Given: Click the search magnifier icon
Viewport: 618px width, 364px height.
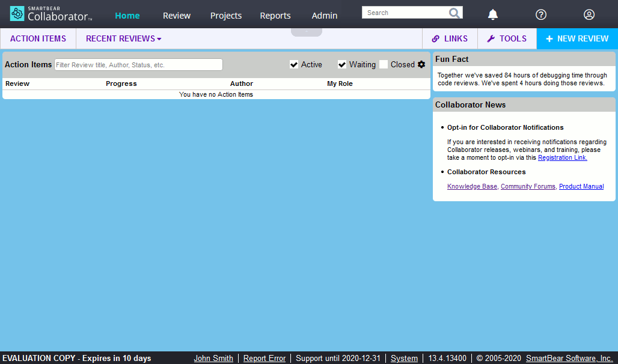Looking at the screenshot, I should [x=455, y=12].
